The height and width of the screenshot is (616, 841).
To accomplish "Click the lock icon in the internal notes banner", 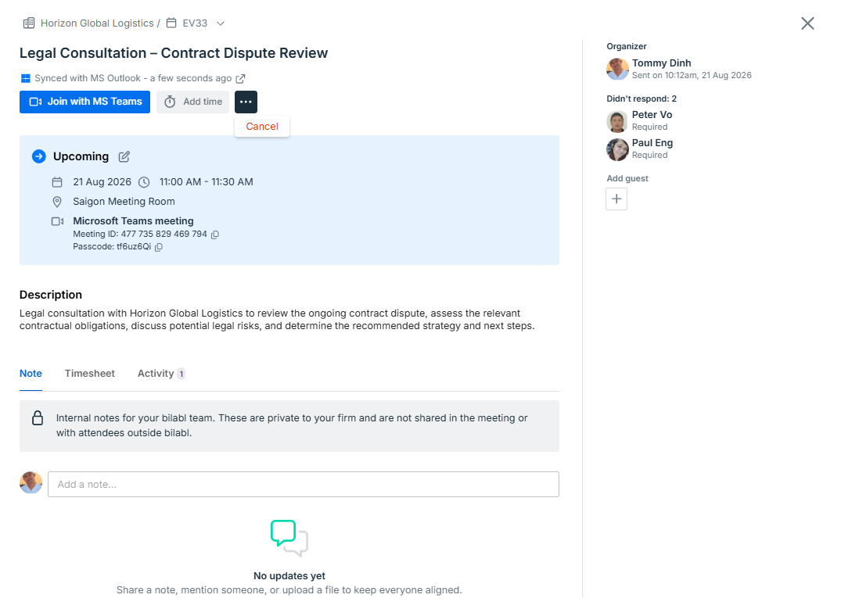I will click(x=38, y=418).
